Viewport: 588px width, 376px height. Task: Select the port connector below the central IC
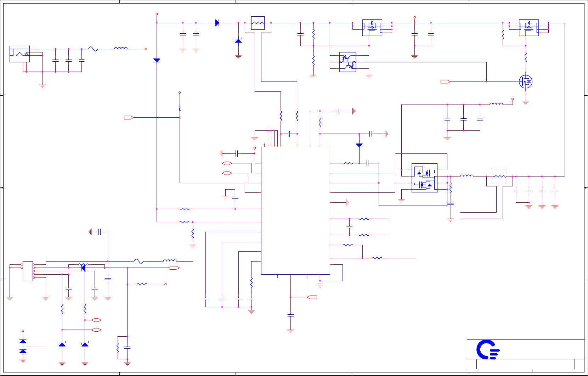[312, 297]
